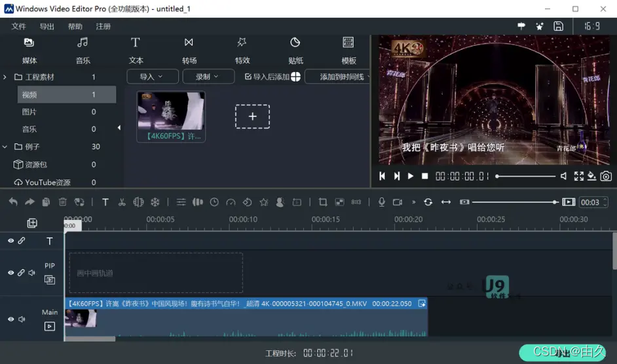This screenshot has height=364, width=617.
Task: Delete selected clip with trash icon
Action: click(63, 202)
